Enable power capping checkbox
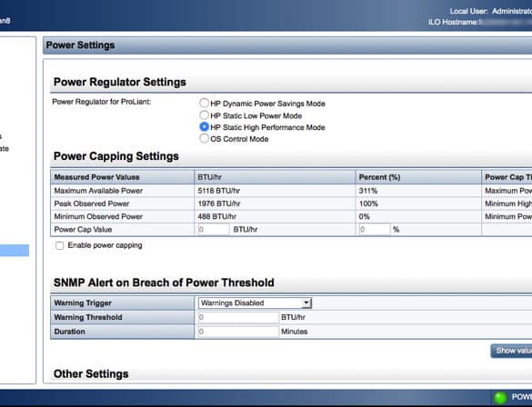 point(59,245)
